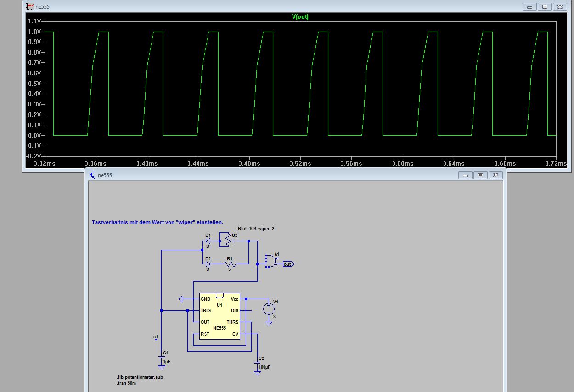574x392 pixels.
Task: Select the A1 logic gate symbol
Action: pos(271,261)
